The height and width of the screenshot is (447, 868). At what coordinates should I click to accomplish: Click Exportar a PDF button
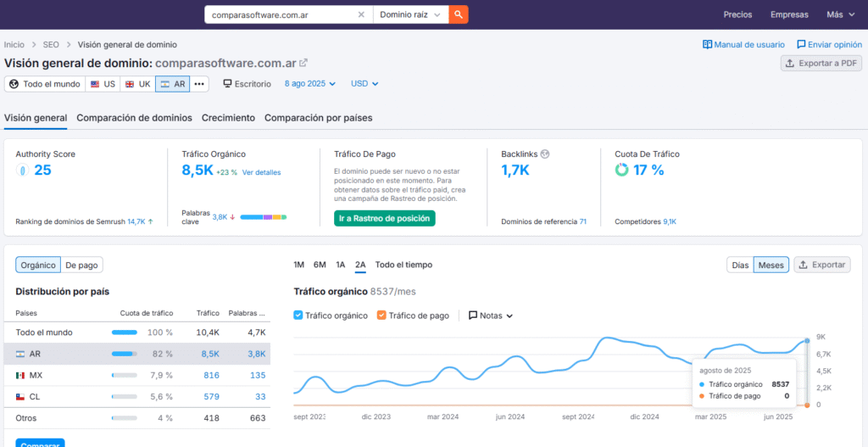tap(821, 63)
